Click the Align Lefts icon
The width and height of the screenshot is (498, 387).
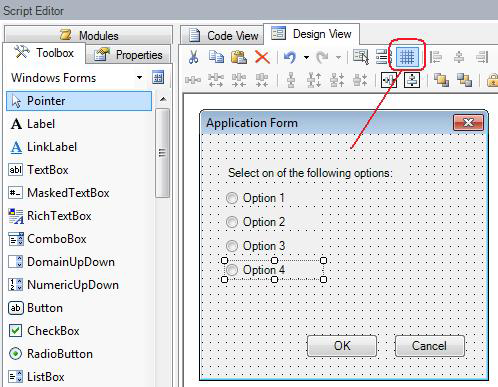coord(436,57)
